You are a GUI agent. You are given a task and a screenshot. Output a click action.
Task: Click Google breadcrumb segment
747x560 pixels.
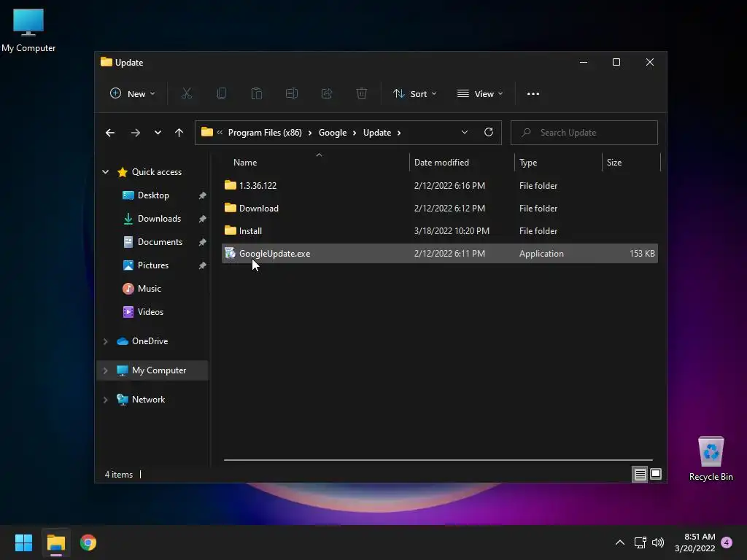tap(333, 133)
